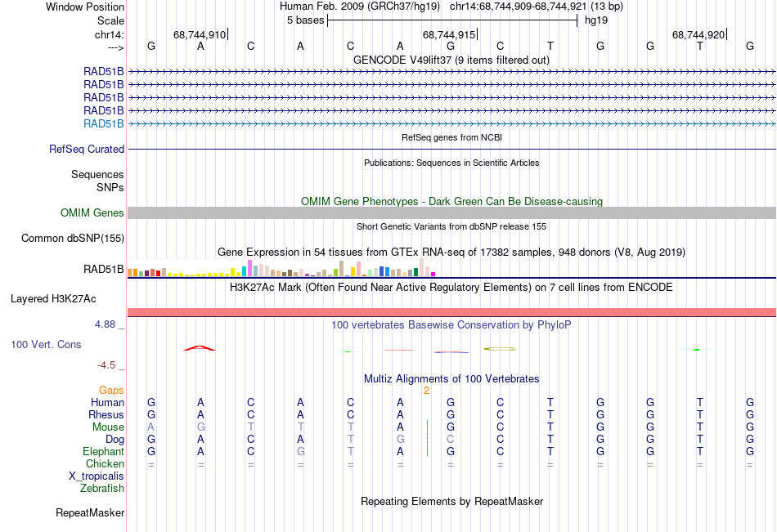Click the orange insertion bar in Elephant row
This screenshot has width=777, height=532.
click(x=427, y=451)
